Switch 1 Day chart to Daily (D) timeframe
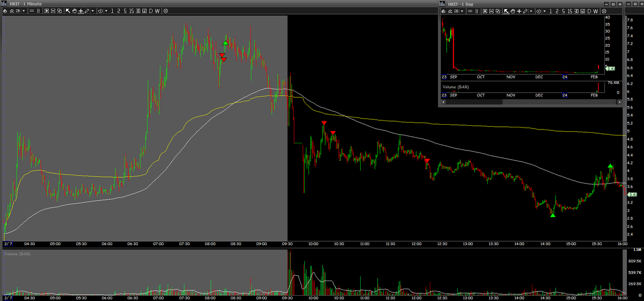Image resolution: width=644 pixels, height=301 pixels. tap(589, 11)
